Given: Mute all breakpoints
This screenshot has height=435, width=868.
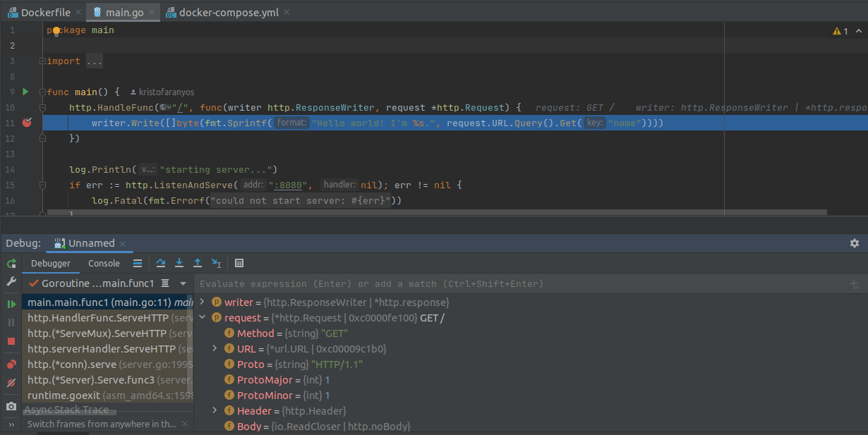Looking at the screenshot, I should (11, 380).
